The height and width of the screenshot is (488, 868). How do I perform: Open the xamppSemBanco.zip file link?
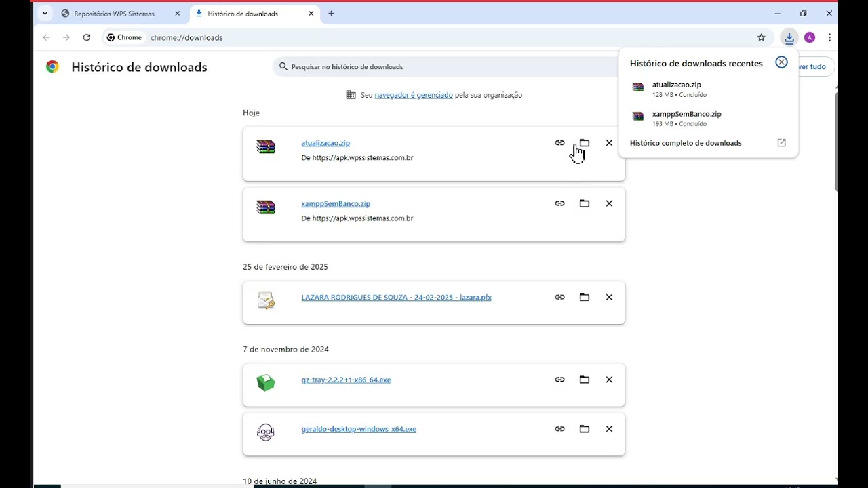(336, 203)
